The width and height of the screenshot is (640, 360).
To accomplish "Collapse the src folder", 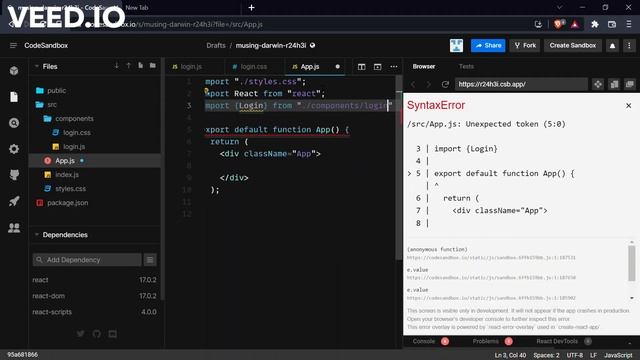I will pos(95,104).
